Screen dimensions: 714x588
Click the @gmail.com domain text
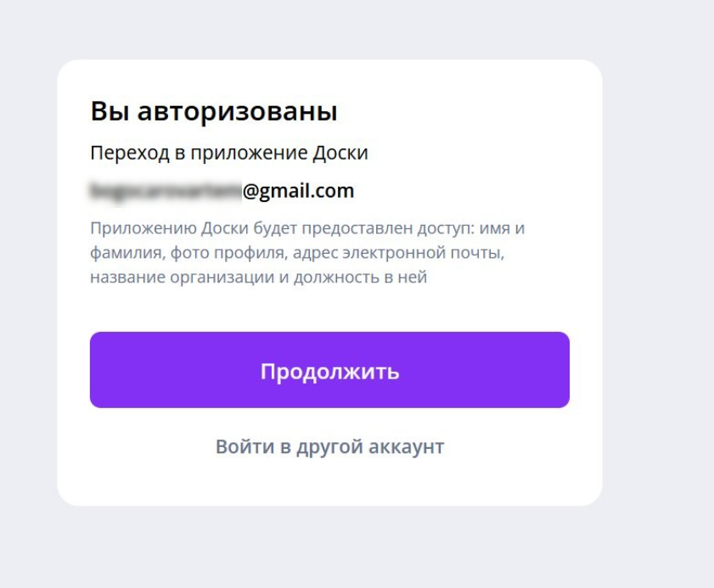point(298,191)
